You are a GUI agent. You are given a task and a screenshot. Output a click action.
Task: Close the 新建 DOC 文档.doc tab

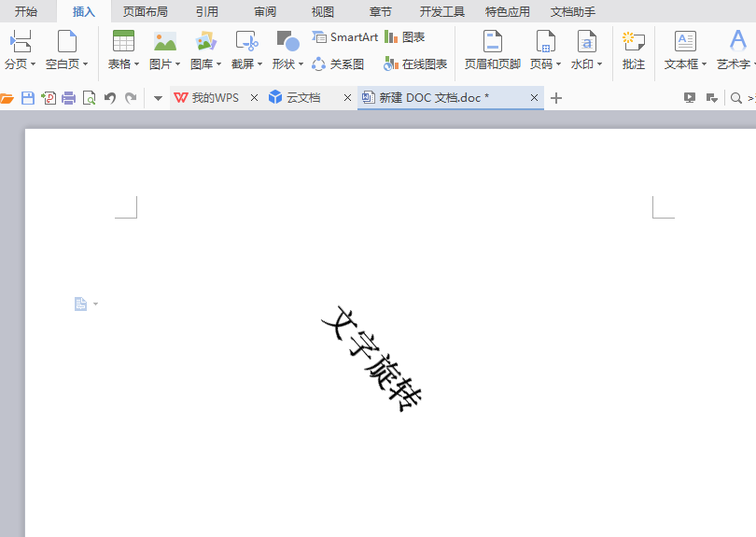534,98
